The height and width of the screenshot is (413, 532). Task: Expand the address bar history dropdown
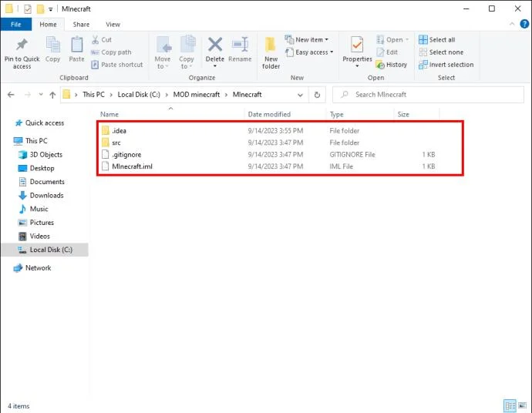(x=300, y=95)
